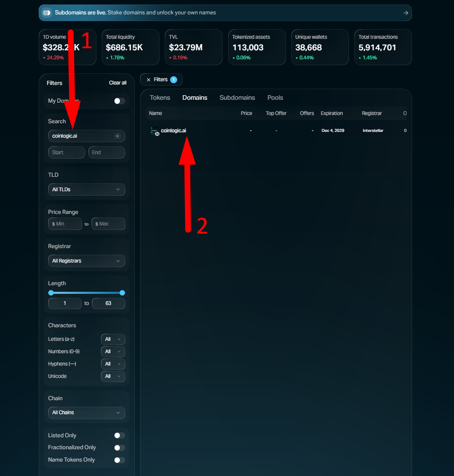Open the All Chains dropdown
This screenshot has height=476, width=454.
tap(87, 413)
